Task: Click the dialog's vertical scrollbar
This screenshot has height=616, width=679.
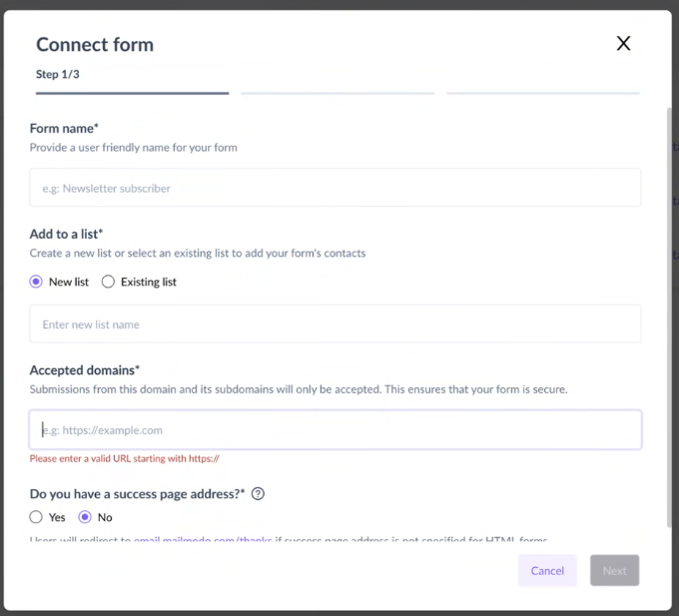Action: (x=669, y=316)
